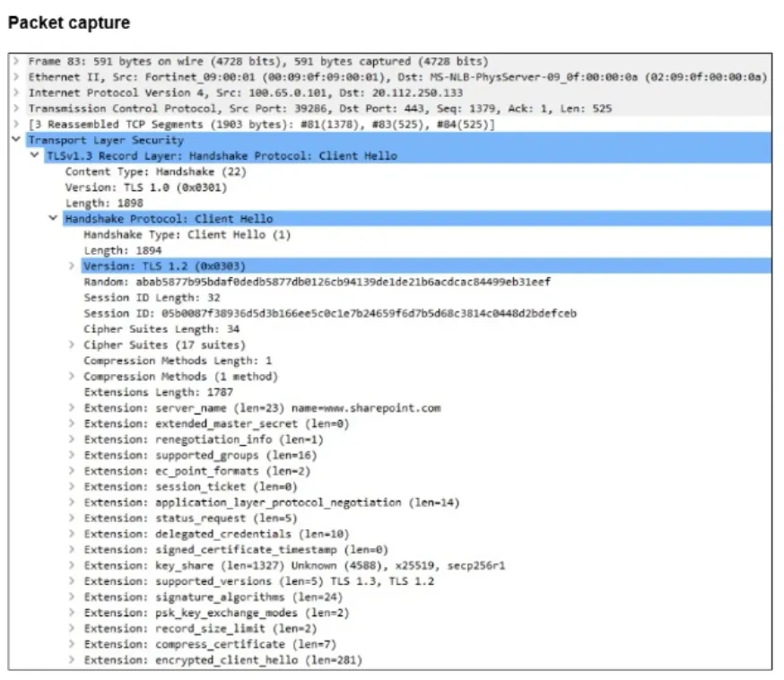Expand the Version TLS 1.2 arrow

pos(72,266)
